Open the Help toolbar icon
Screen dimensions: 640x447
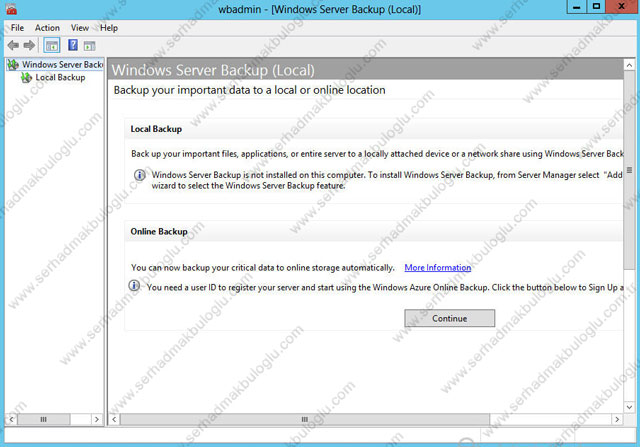[x=73, y=45]
